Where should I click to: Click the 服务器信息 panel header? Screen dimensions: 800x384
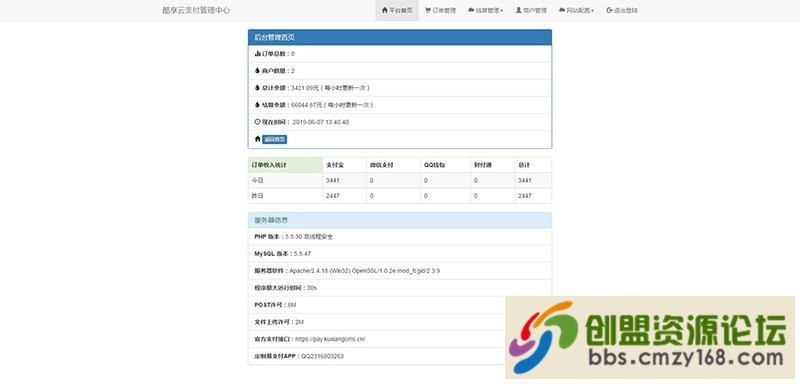click(400, 220)
